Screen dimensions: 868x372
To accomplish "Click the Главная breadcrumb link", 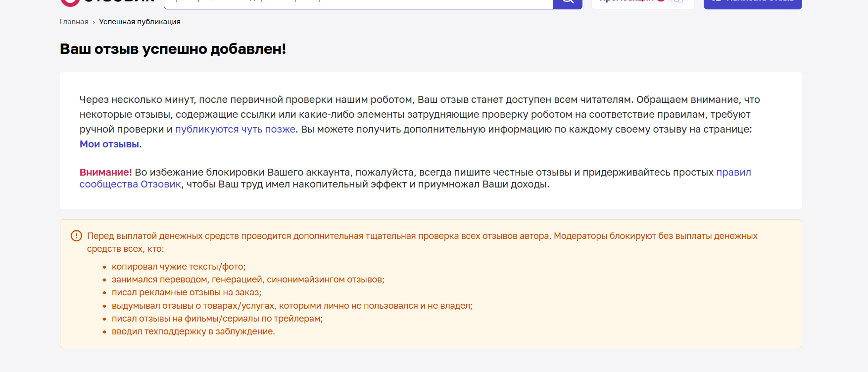I will coord(74,22).
